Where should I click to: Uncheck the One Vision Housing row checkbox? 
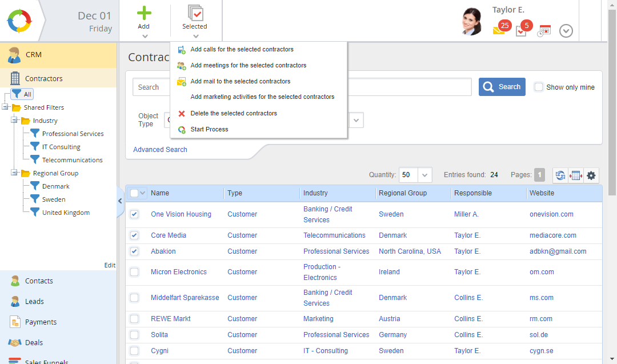point(134,214)
